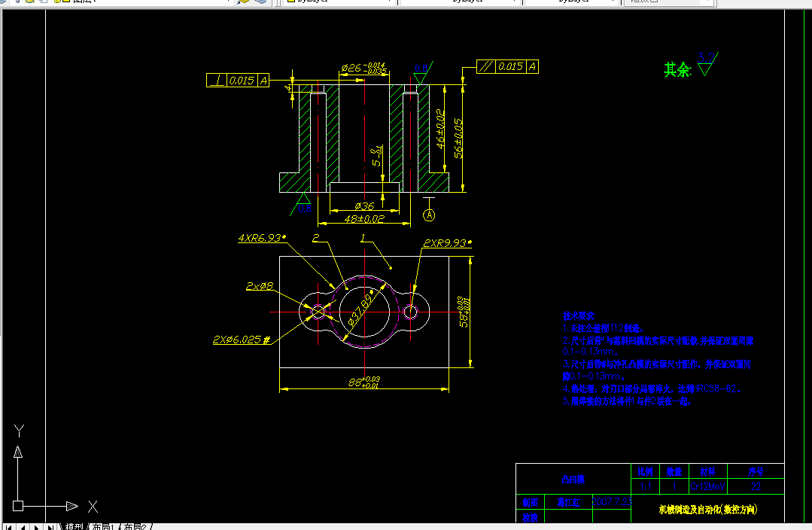Click the next layout tab arrow
The height and width of the screenshot is (530, 812).
[36, 527]
